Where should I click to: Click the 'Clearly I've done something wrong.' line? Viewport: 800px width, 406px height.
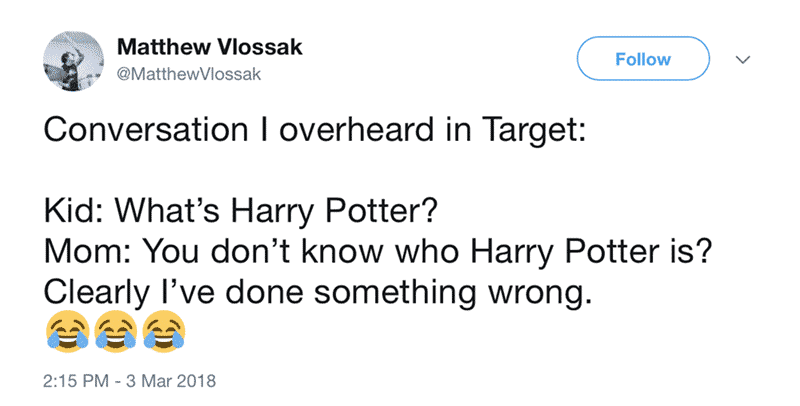point(318,292)
